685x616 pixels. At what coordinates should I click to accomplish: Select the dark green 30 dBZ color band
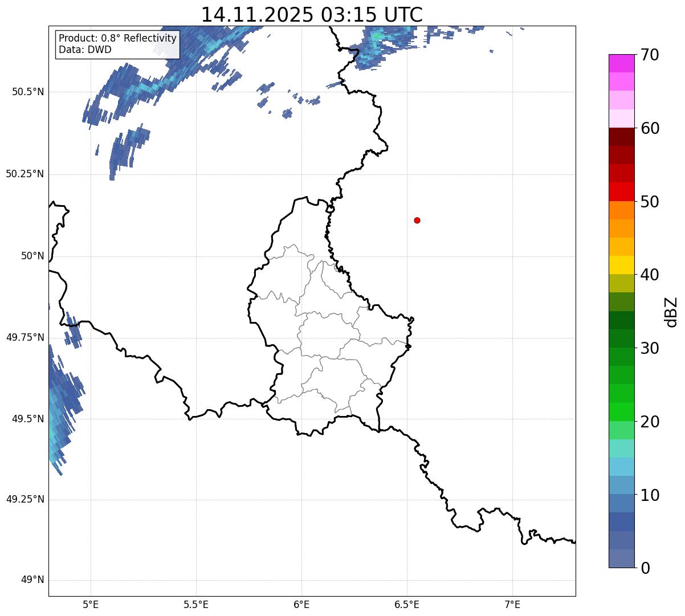[x=621, y=338]
